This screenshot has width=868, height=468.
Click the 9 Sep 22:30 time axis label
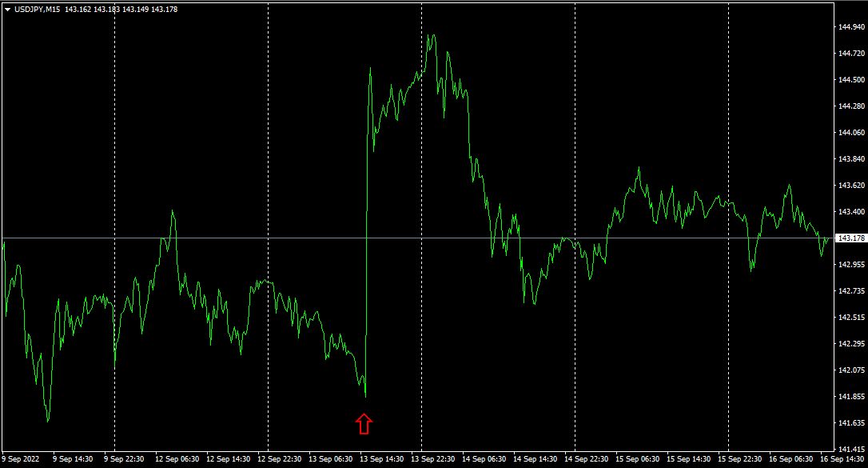[124, 459]
